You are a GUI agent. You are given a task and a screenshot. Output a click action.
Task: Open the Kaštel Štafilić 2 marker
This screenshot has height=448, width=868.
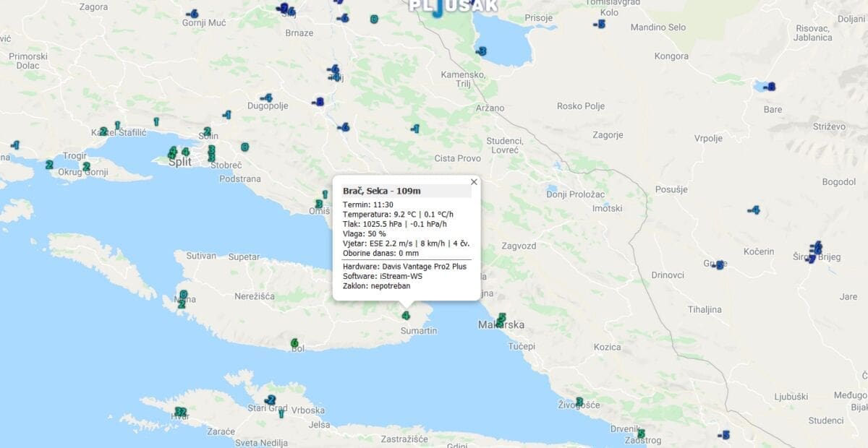coord(103,132)
